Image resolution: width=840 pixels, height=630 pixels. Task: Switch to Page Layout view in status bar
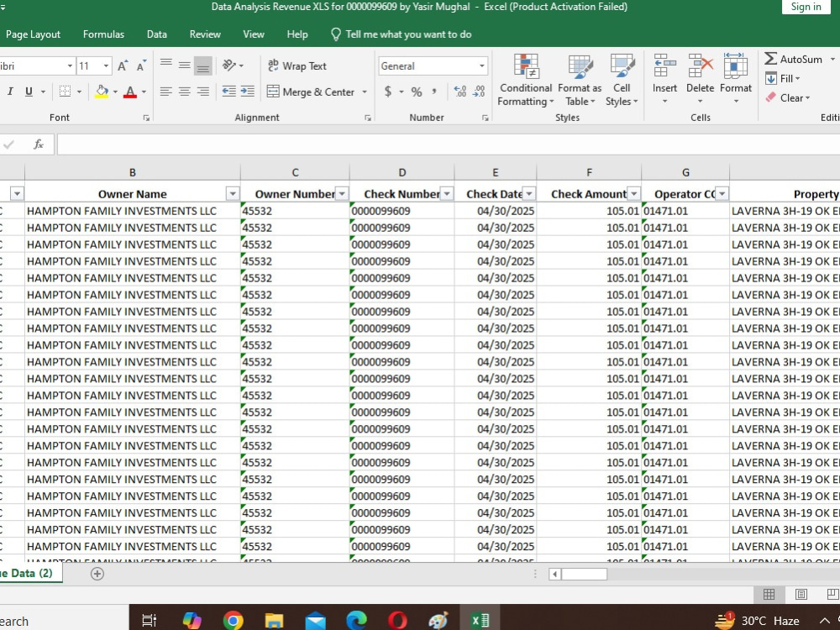click(x=801, y=594)
